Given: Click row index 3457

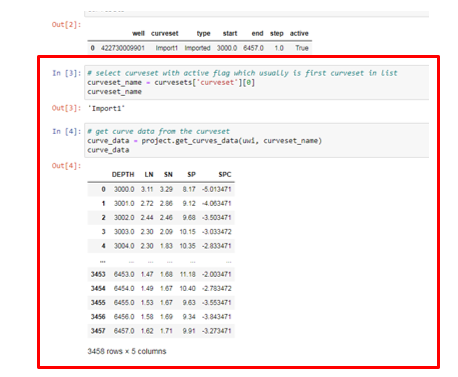Looking at the screenshot, I should pos(98,331).
